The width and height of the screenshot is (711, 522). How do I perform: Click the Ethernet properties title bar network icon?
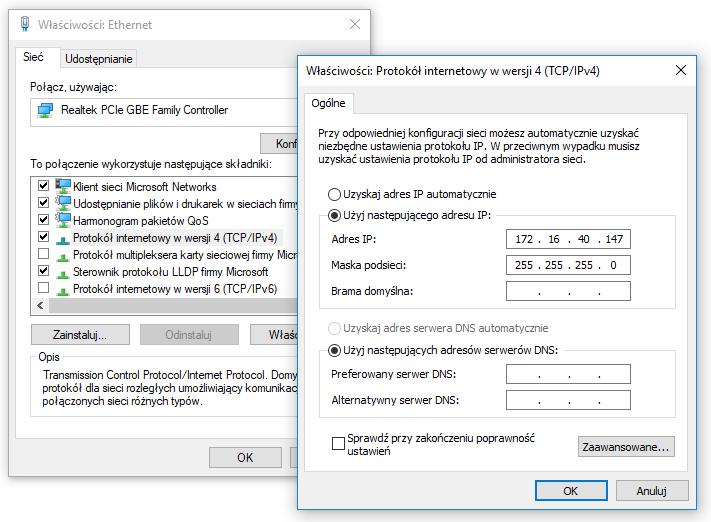tap(25, 24)
